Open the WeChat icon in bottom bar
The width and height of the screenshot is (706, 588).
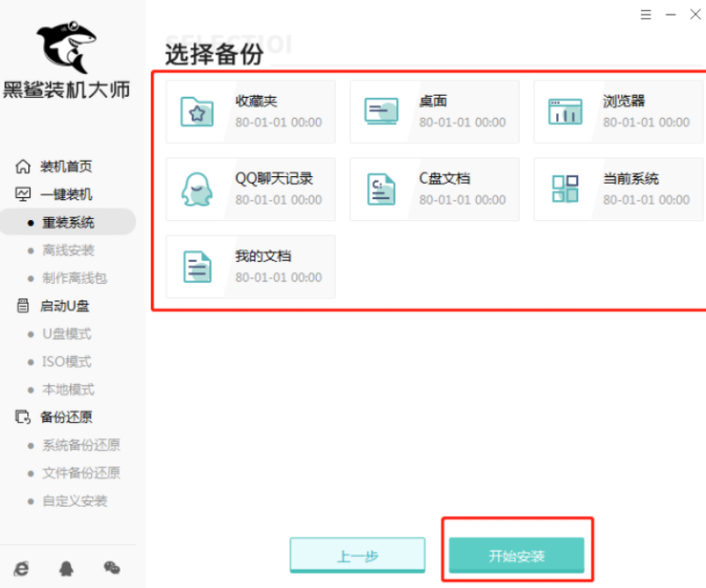click(x=111, y=568)
